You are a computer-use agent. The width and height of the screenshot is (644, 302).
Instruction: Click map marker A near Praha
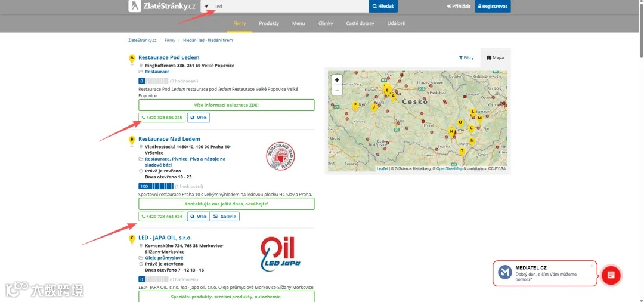393,97
